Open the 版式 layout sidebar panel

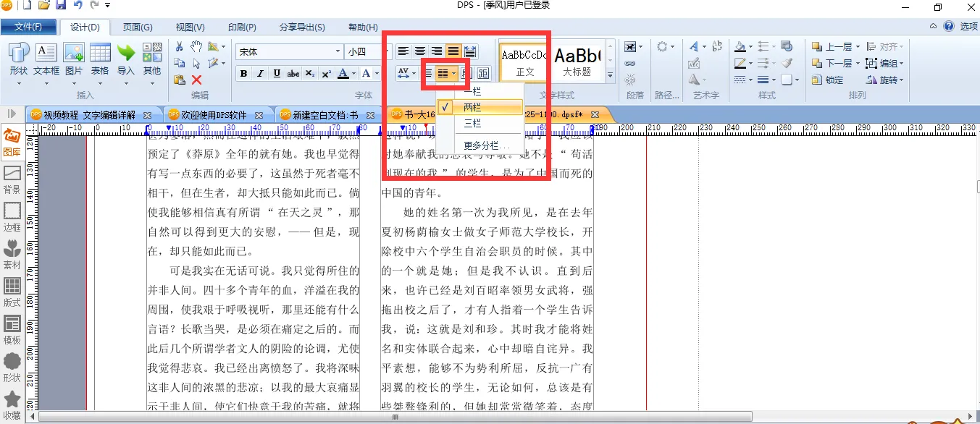[x=12, y=293]
